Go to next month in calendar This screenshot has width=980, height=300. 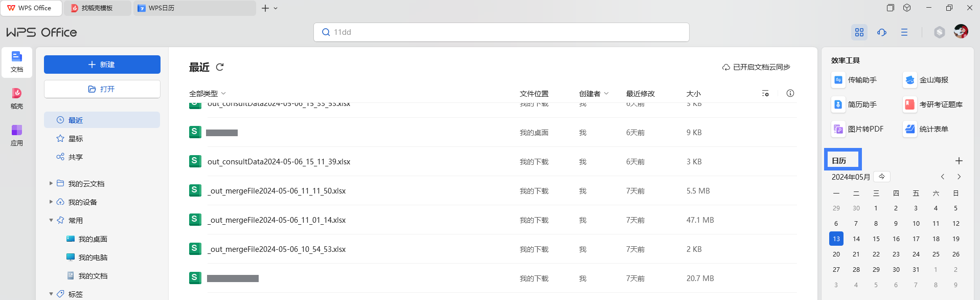(x=959, y=177)
